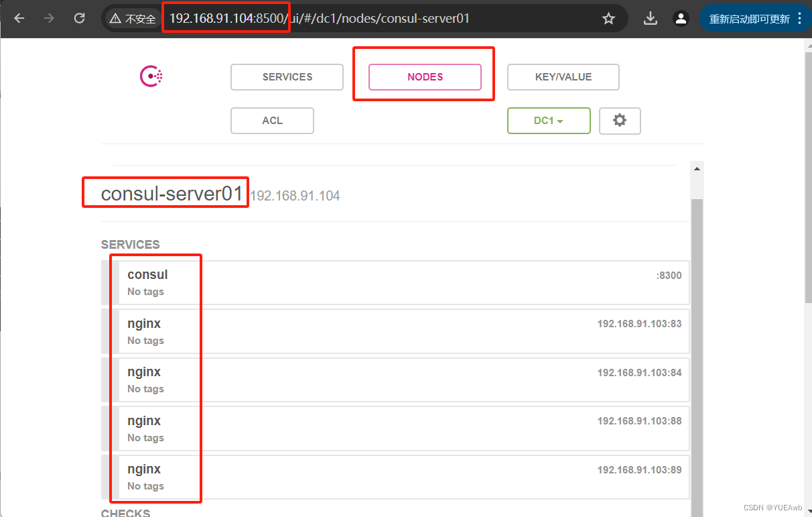Go back with the browser back arrow
Image resolution: width=812 pixels, height=517 pixels.
coord(19,18)
